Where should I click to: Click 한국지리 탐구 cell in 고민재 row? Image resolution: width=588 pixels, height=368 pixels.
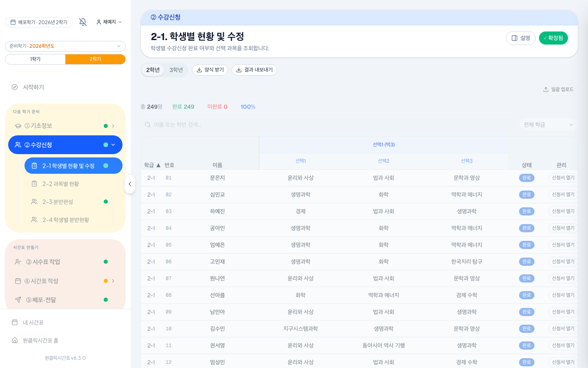pyautogui.click(x=467, y=262)
